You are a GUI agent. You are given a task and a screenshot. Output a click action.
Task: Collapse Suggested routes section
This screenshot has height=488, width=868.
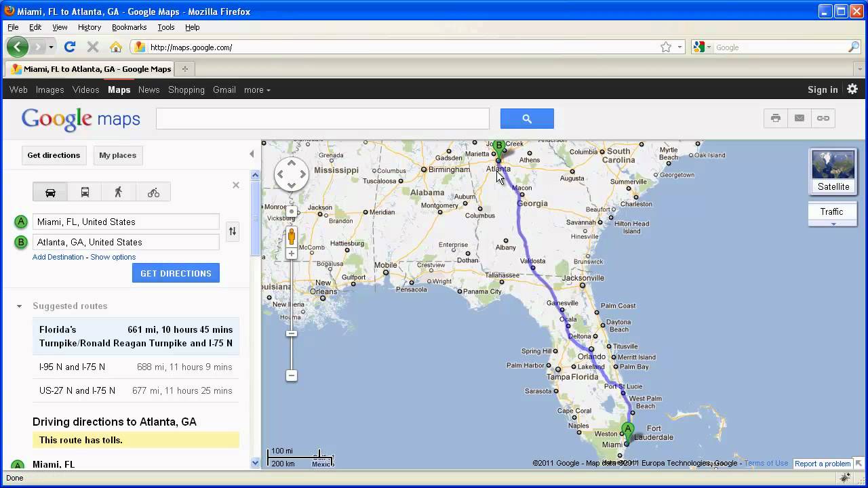pyautogui.click(x=20, y=306)
